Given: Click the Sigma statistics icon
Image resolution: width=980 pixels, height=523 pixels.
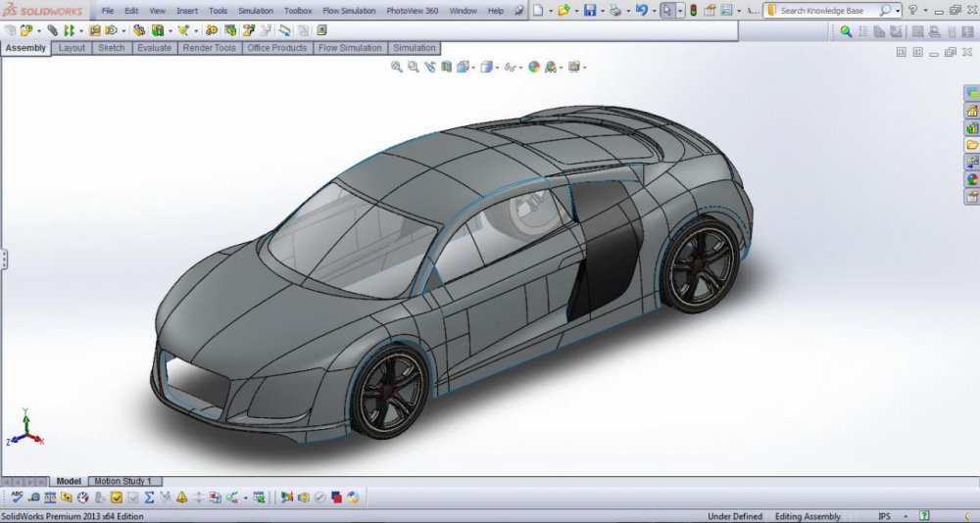Looking at the screenshot, I should pyautogui.click(x=149, y=498).
